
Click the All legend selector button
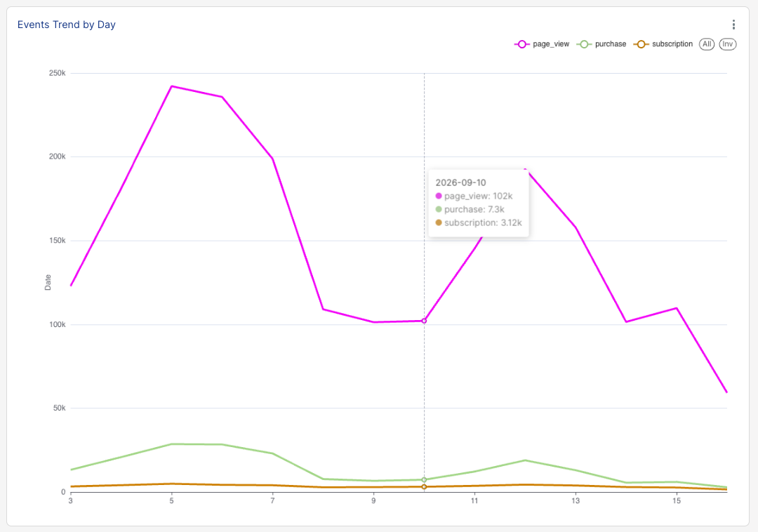(x=707, y=44)
